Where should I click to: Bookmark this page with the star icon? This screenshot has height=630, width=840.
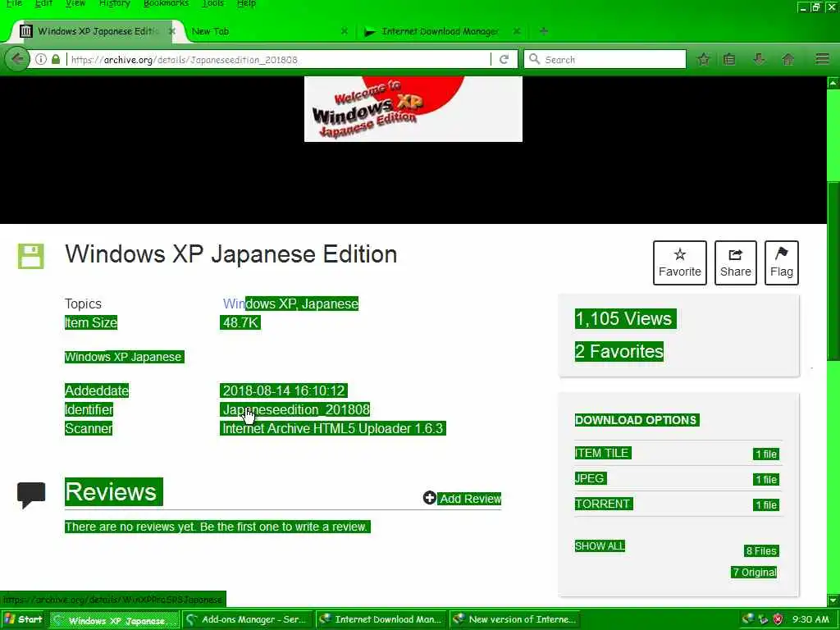pos(703,59)
